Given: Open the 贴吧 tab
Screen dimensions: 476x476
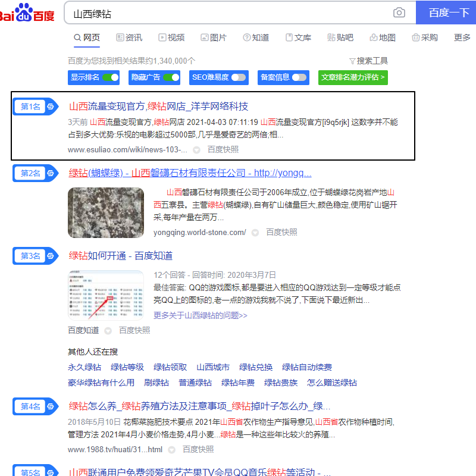Looking at the screenshot, I should (x=340, y=37).
